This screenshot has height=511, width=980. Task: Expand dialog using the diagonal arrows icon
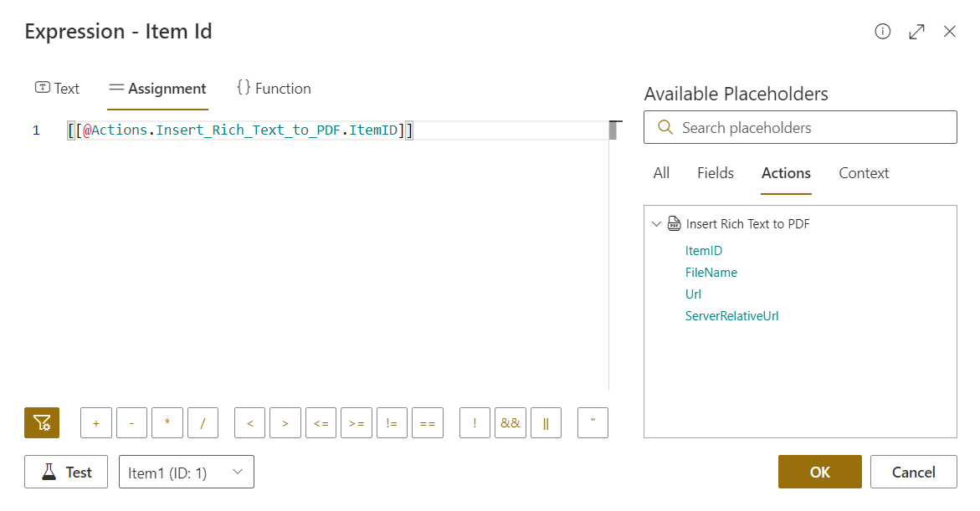(x=916, y=32)
